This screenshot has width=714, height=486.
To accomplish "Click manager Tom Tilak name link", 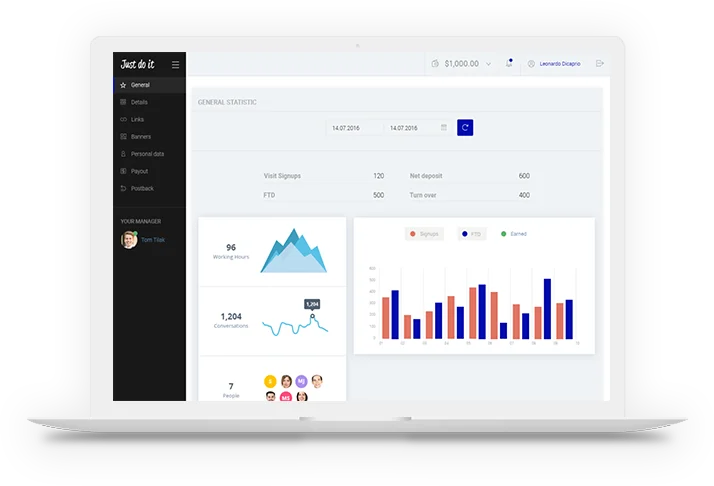I will 153,240.
